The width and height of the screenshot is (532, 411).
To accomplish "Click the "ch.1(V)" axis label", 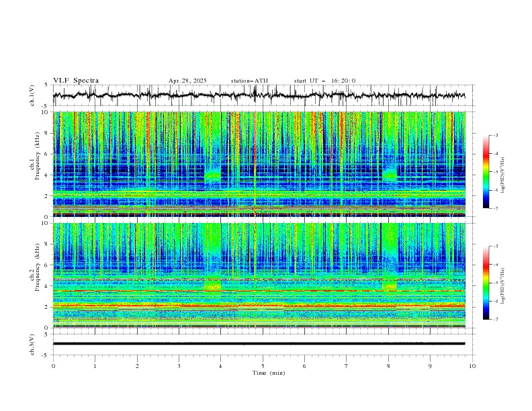I will (x=32, y=95).
